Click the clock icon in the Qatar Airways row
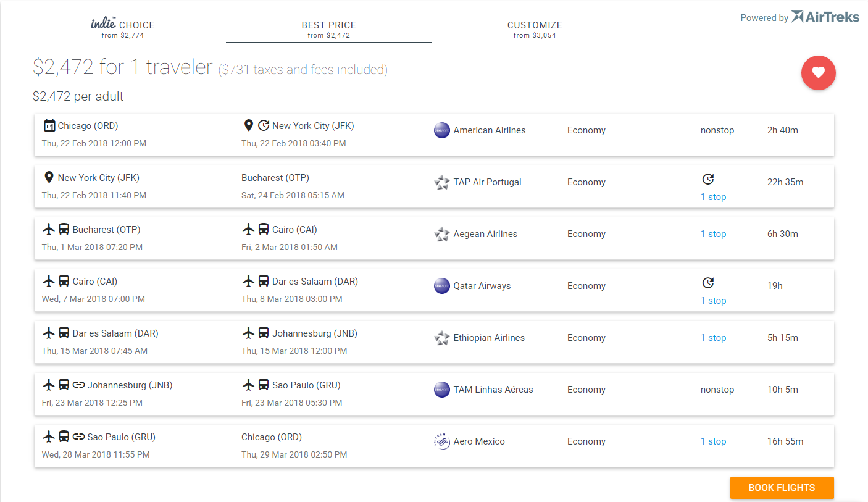 click(708, 283)
